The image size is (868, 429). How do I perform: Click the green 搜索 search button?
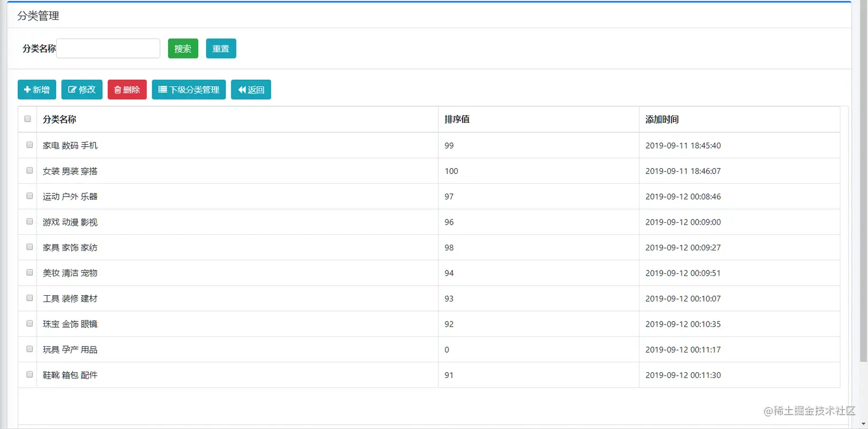click(183, 49)
